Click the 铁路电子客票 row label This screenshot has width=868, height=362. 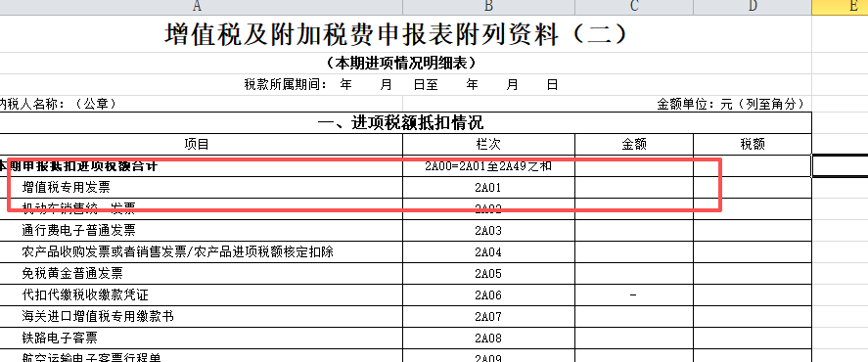point(60,339)
